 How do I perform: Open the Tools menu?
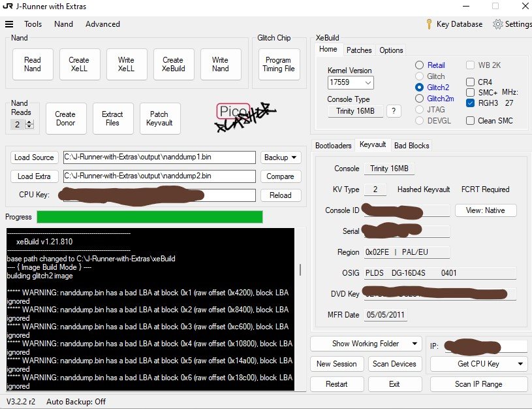click(x=33, y=24)
